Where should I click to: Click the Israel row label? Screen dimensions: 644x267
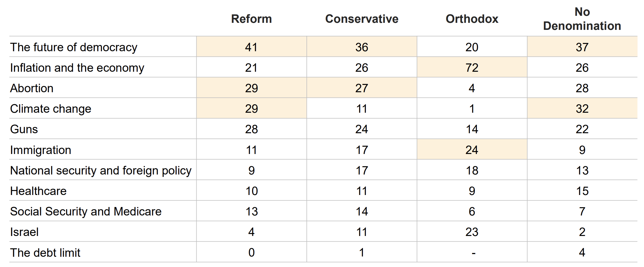pos(24,232)
